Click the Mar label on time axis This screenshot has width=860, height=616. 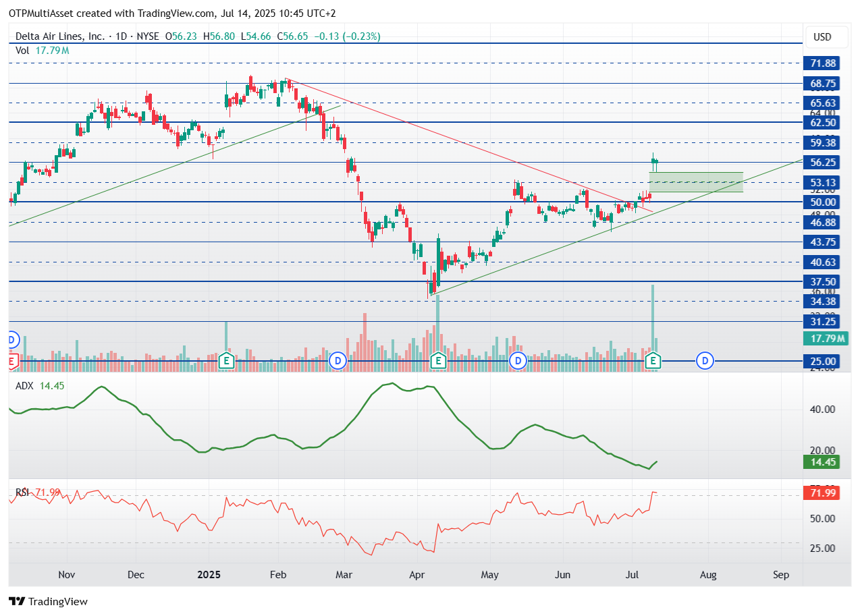344,575
